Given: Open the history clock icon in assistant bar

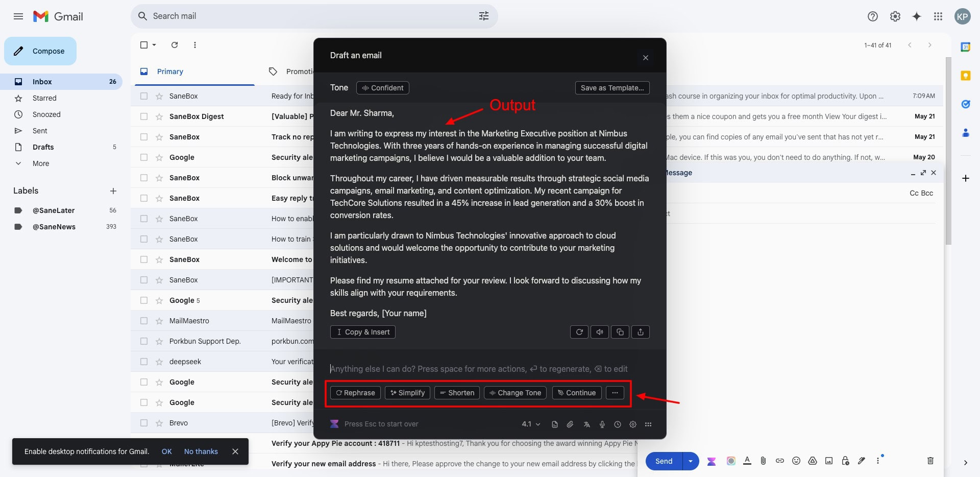Looking at the screenshot, I should pyautogui.click(x=618, y=424).
